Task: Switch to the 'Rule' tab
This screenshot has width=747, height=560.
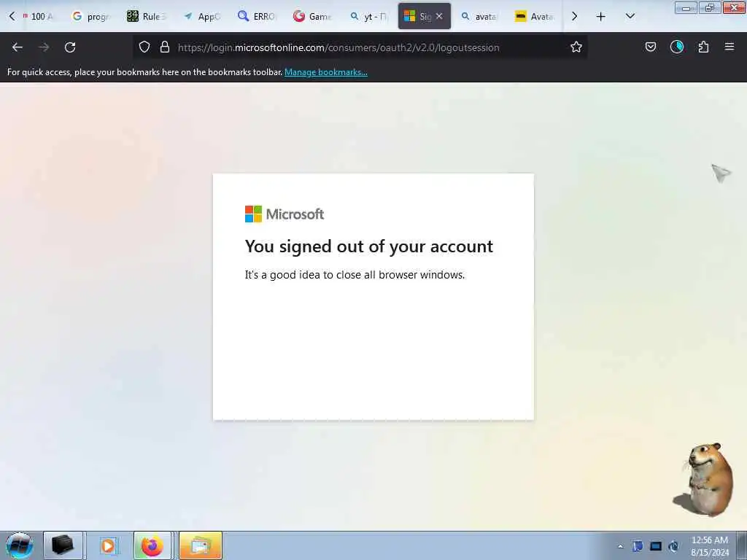Action: tap(146, 16)
